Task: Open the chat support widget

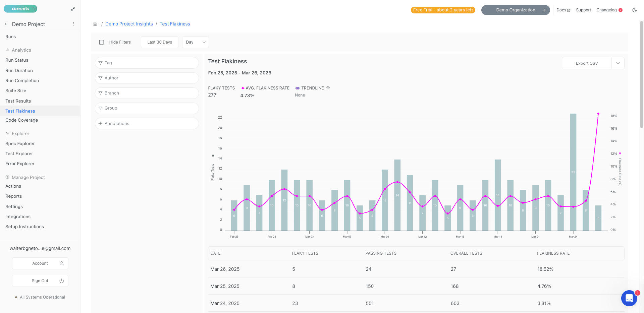Action: coord(629,298)
